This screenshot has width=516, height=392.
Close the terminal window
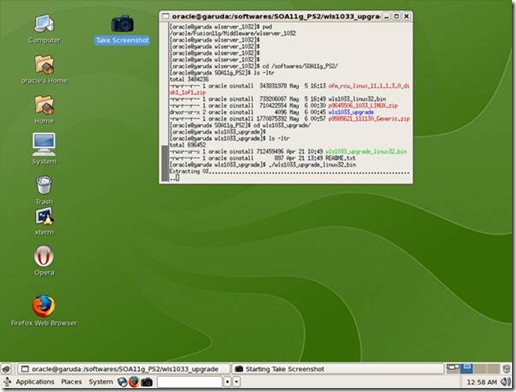click(x=407, y=16)
